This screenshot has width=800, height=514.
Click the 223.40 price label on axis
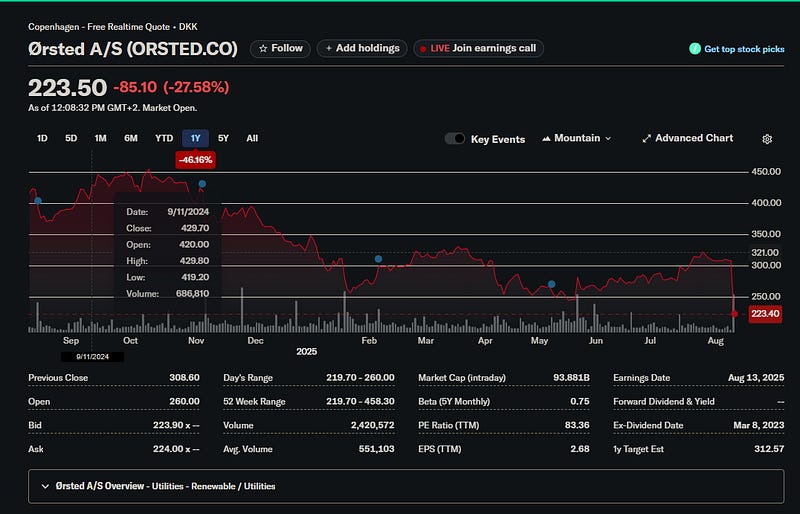(x=765, y=313)
